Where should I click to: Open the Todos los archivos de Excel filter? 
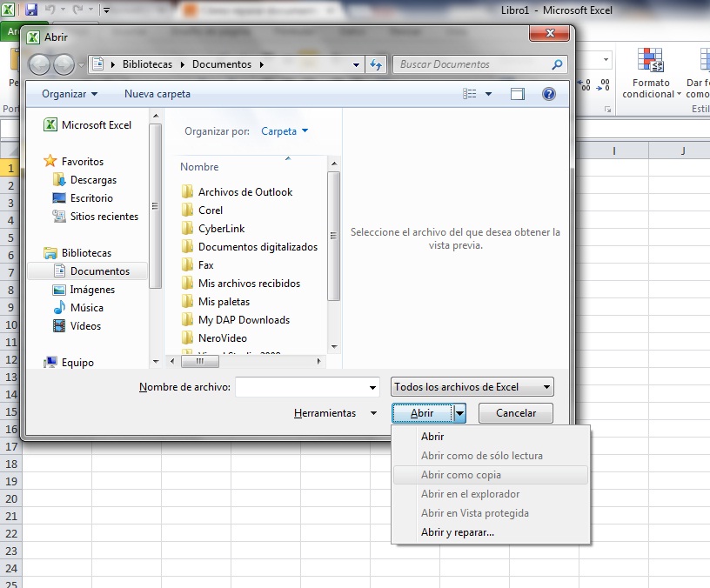pos(472,387)
